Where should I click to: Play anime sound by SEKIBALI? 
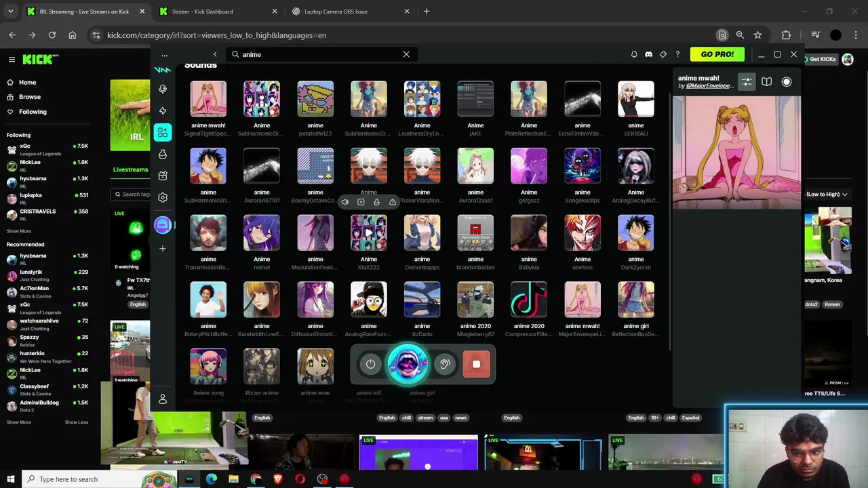point(636,99)
